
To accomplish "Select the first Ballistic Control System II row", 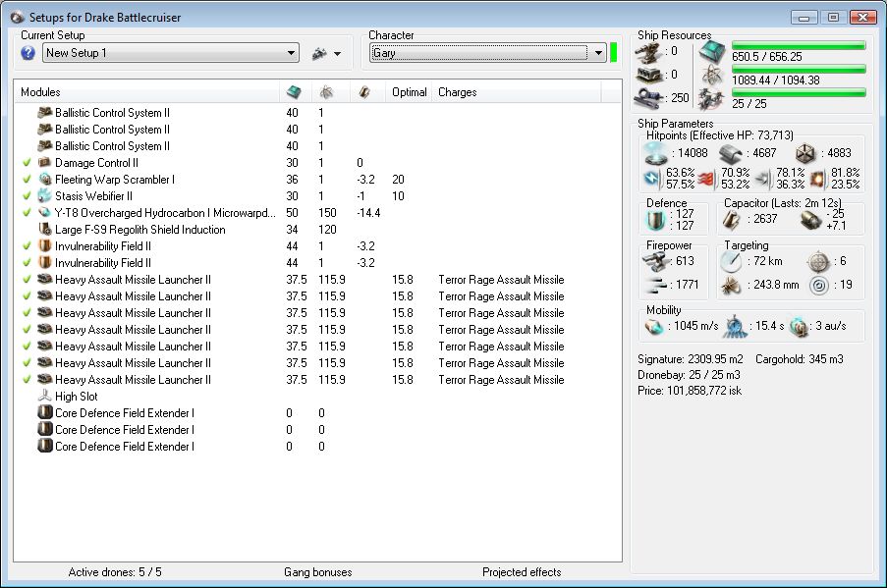I will click(316, 113).
